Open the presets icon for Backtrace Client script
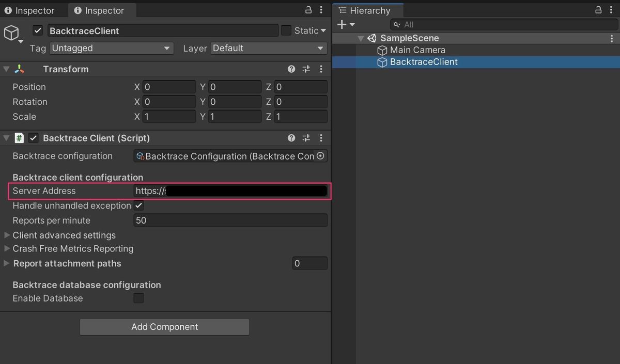 coord(306,138)
